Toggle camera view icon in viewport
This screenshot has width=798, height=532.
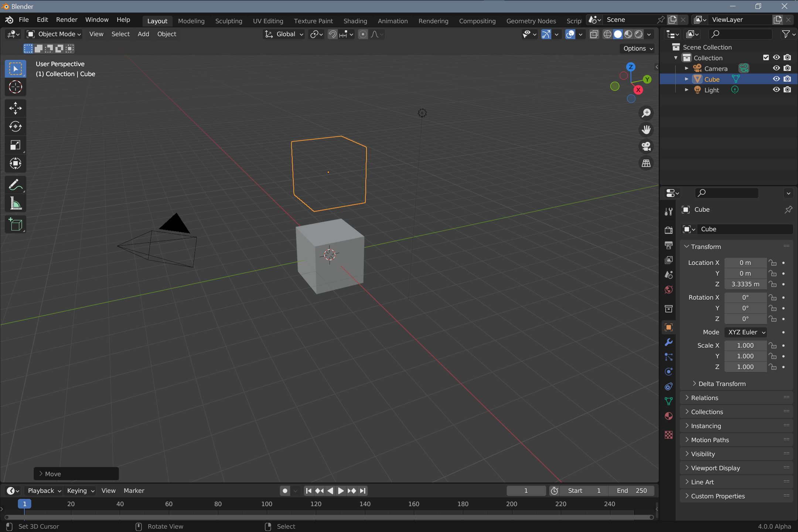pyautogui.click(x=646, y=146)
